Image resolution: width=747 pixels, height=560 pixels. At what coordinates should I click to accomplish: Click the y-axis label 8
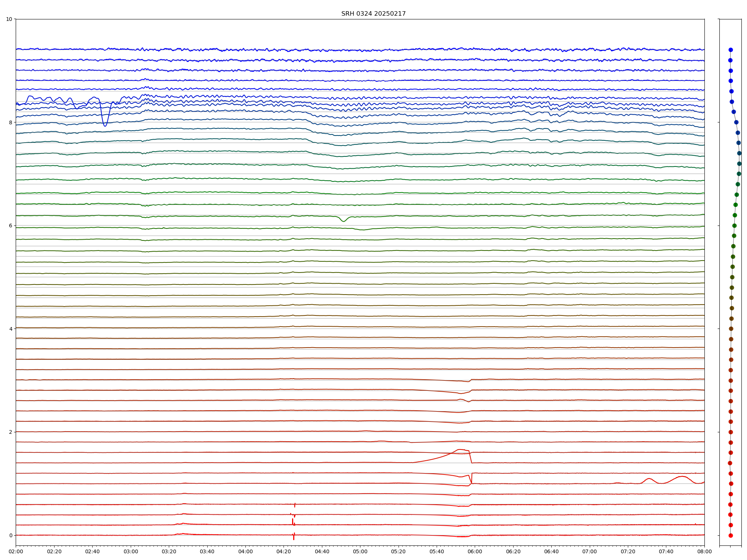[10, 122]
